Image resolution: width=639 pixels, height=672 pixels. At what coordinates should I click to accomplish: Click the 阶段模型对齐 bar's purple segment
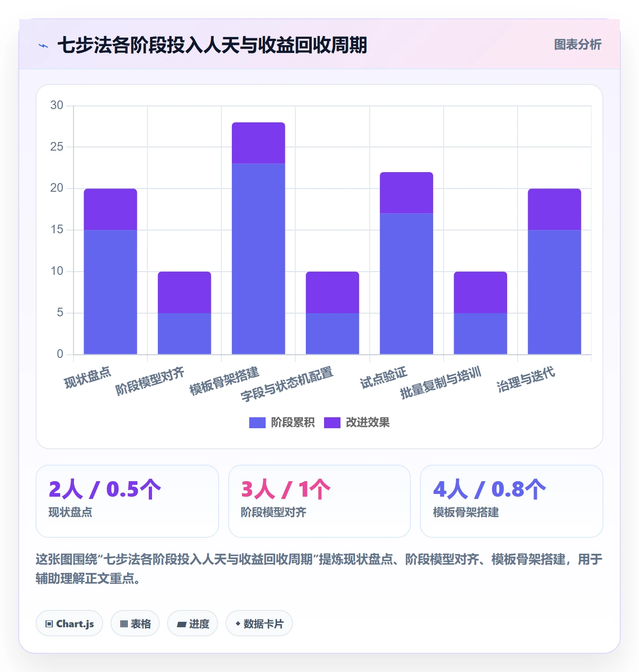coord(184,292)
